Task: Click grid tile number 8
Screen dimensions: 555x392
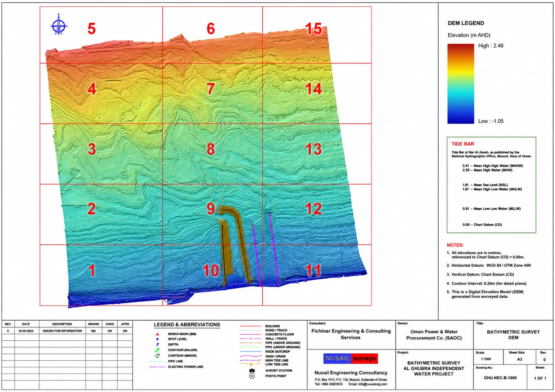Action: (211, 149)
